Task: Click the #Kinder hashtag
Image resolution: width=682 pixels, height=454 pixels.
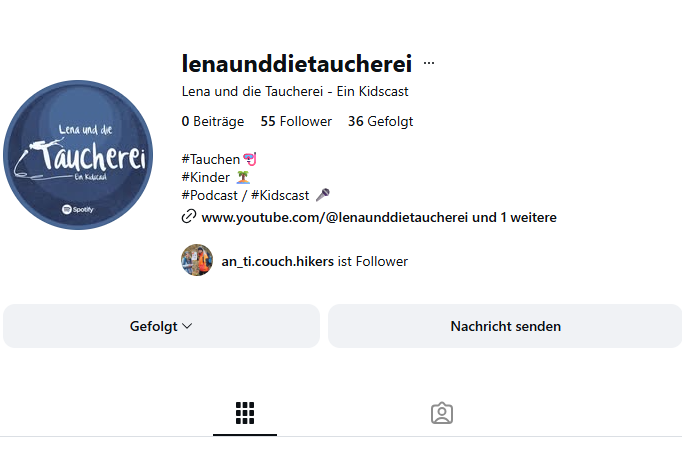Action: pyautogui.click(x=205, y=177)
